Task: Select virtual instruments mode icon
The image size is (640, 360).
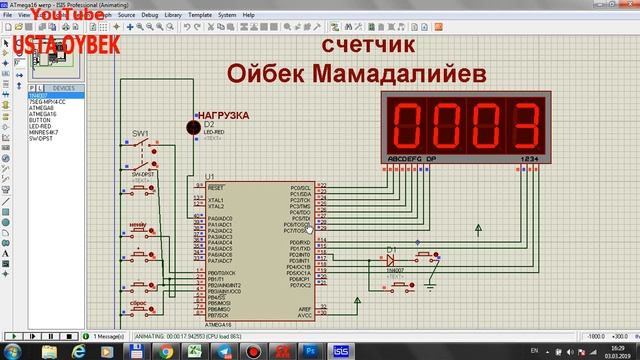Action: (x=6, y=190)
